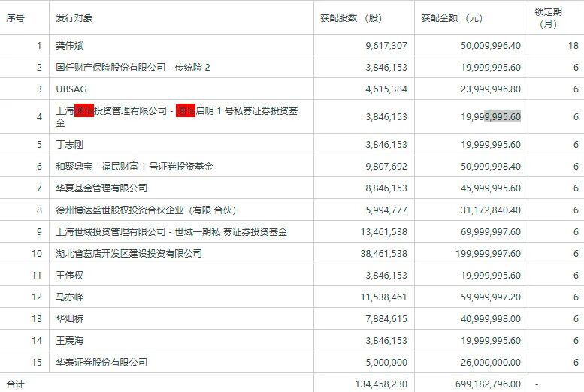Select the share count 38,461,538
The width and height of the screenshot is (584, 392).
point(383,254)
